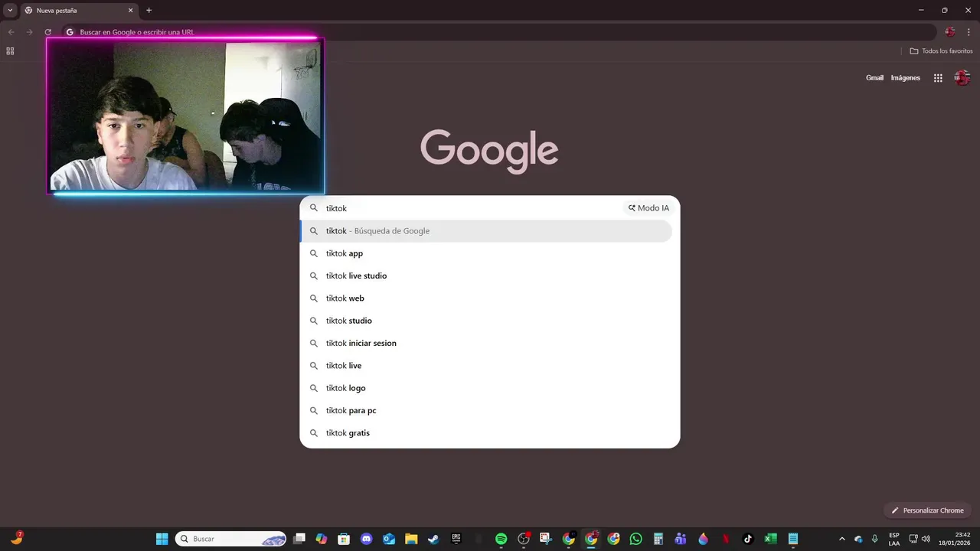Viewport: 980px width, 551px height.
Task: Click the microphone tray icon
Action: pos(875,539)
